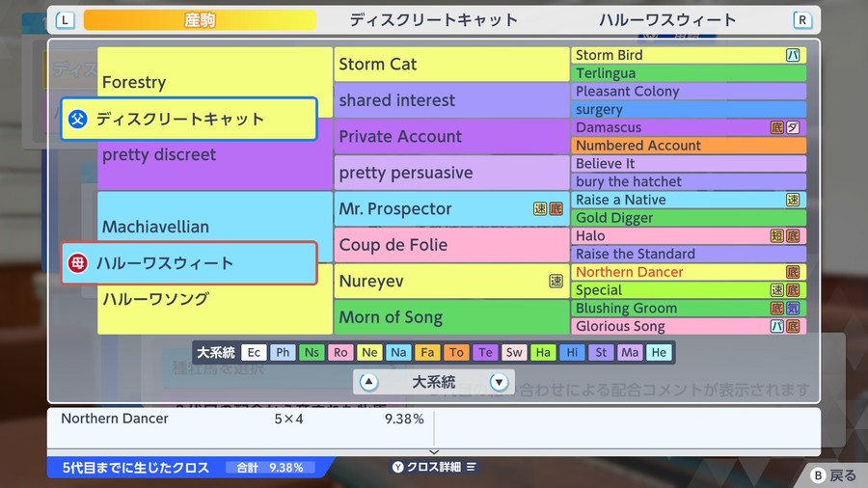Select the pretty persuasive cell
868x488 pixels.
451,173
